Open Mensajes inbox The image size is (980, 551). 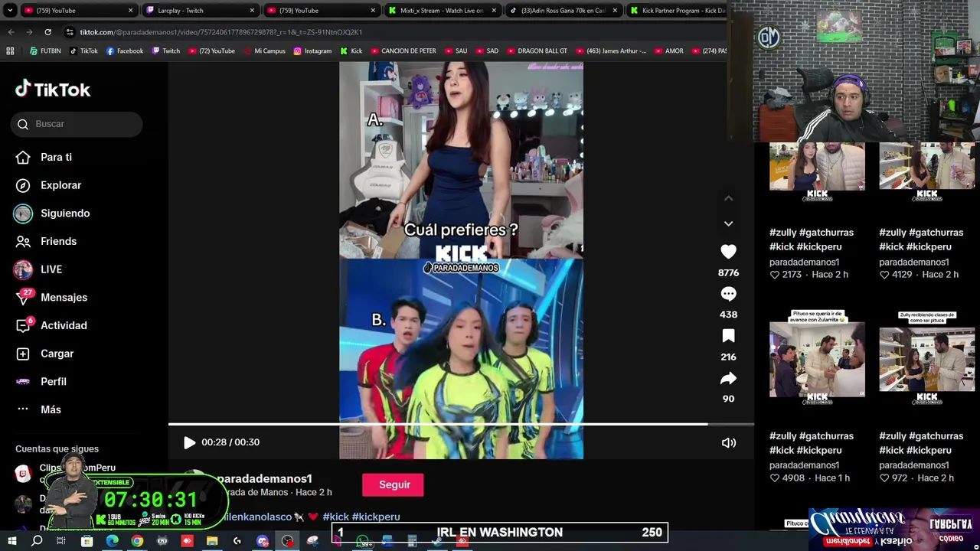tap(51, 297)
